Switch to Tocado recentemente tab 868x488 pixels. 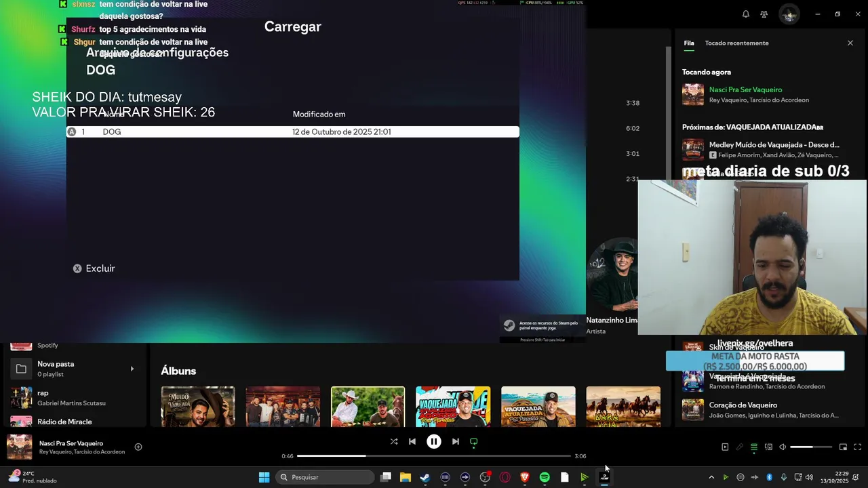(736, 43)
